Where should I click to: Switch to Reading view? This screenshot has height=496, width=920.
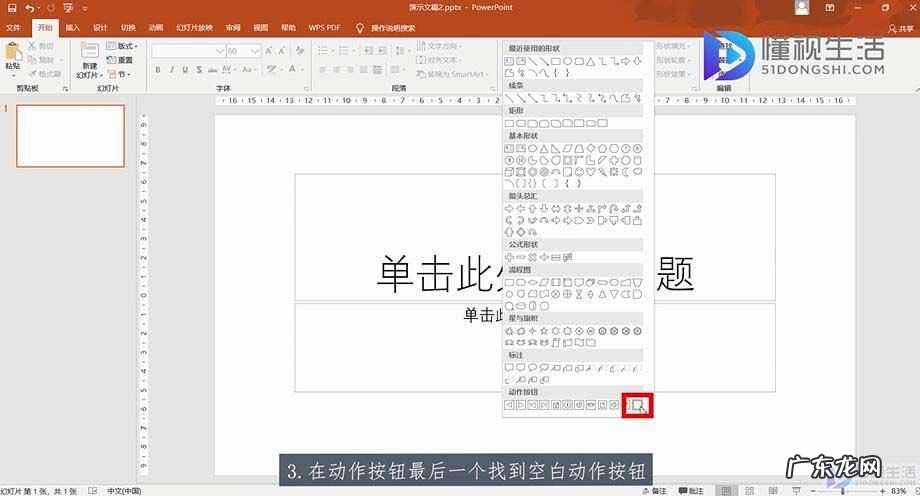point(773,491)
